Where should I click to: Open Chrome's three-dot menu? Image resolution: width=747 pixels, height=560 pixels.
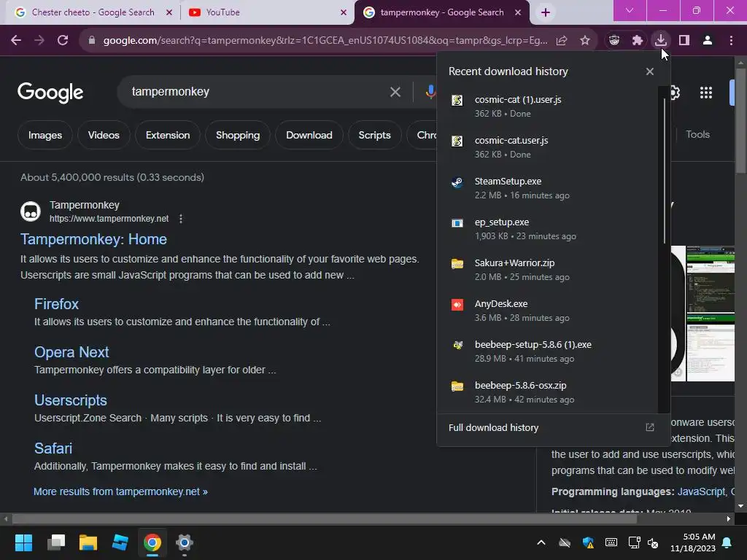pyautogui.click(x=731, y=41)
